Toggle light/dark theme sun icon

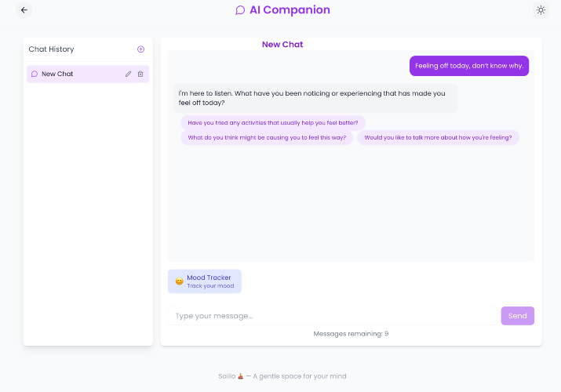[x=541, y=10]
